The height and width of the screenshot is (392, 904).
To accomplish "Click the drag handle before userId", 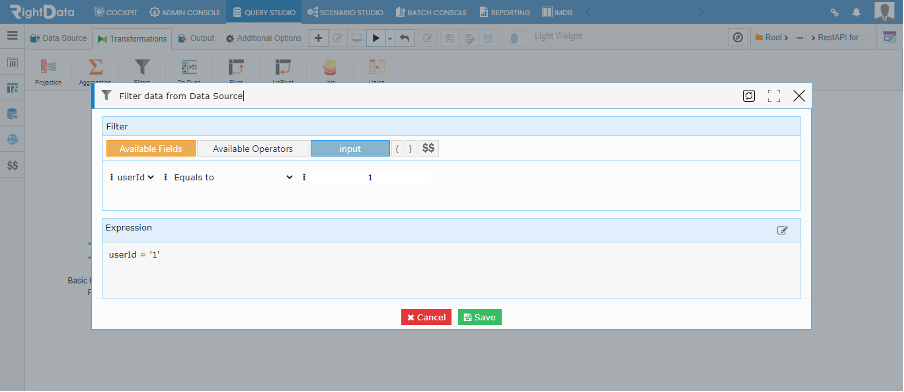I will pyautogui.click(x=112, y=178).
